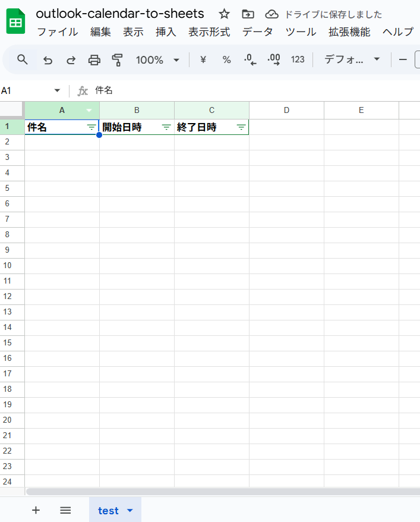Add a new sheet with plus button
Image resolution: width=420 pixels, height=522 pixels.
point(36,510)
